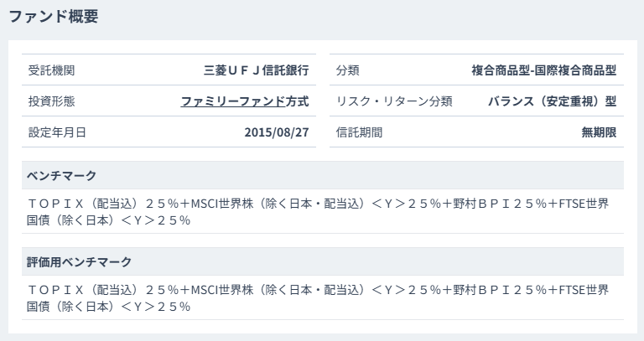This screenshot has height=341, width=644.
Task: Click the ファンド word in ファミリーファンド方式
Action: (x=262, y=101)
